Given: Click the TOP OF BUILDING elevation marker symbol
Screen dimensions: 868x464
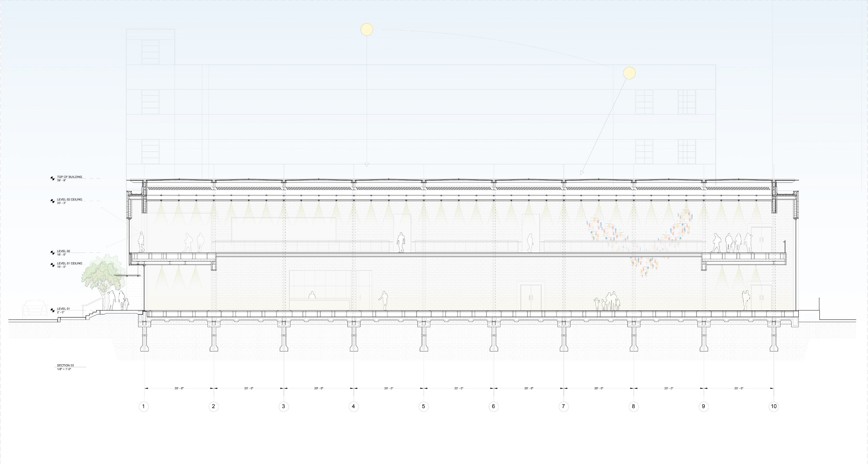Looking at the screenshot, I should 53,178.
